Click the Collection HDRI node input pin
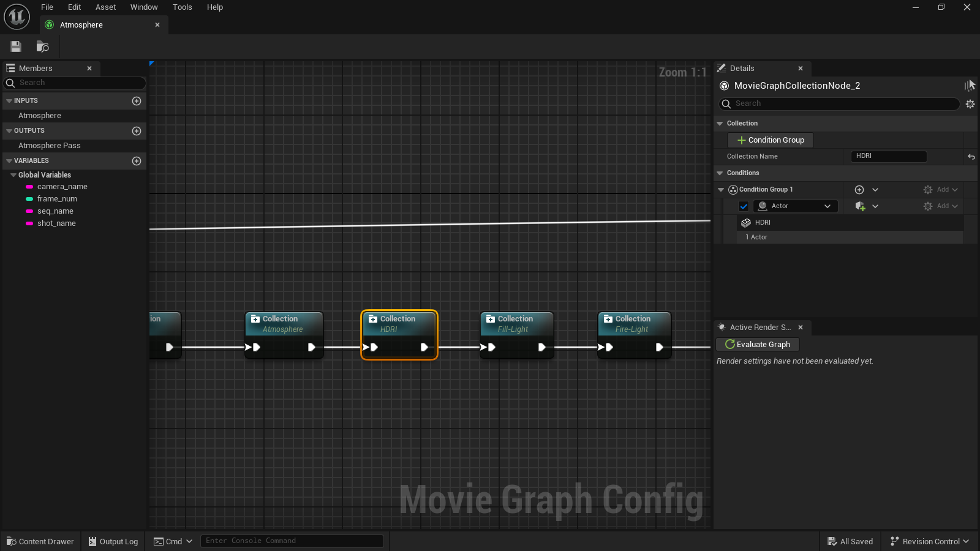The width and height of the screenshot is (980, 551). tap(371, 347)
